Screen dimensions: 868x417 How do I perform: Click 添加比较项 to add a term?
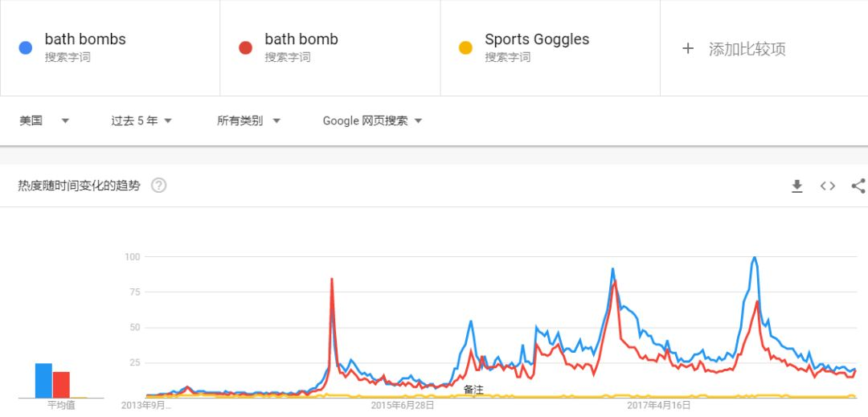click(747, 49)
